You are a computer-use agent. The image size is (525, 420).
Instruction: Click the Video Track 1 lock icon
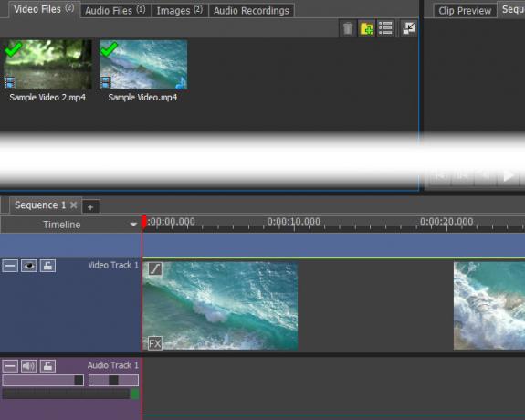[x=47, y=266]
